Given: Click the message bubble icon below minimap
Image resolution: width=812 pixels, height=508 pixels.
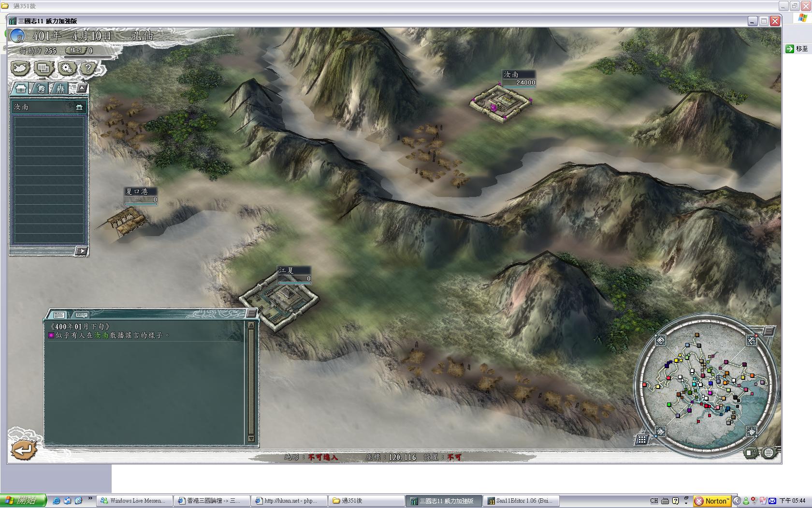Looking at the screenshot, I should 751,453.
